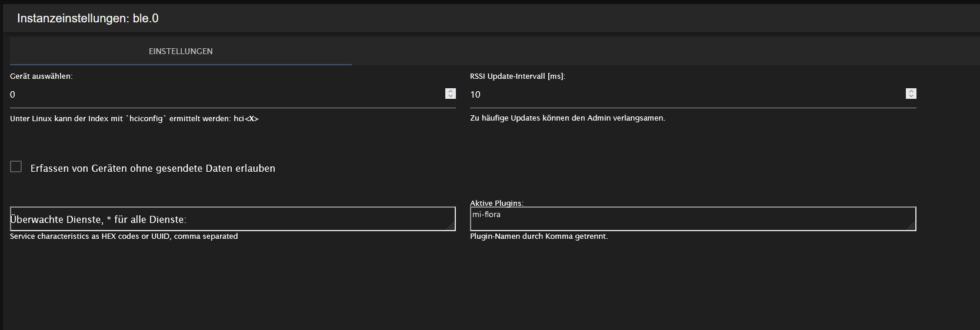This screenshot has width=980, height=330.
Task: Click the Aktive Plugins field containing mi-flora
Action: pos(688,219)
